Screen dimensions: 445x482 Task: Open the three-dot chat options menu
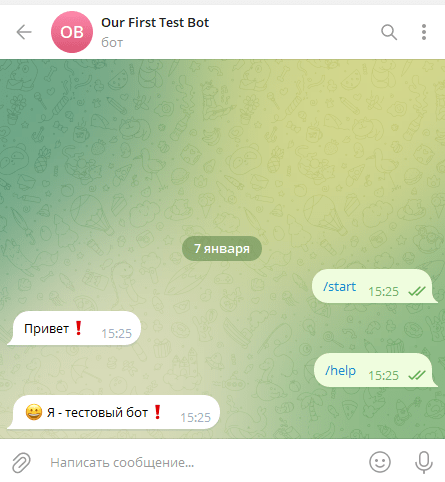pos(424,32)
